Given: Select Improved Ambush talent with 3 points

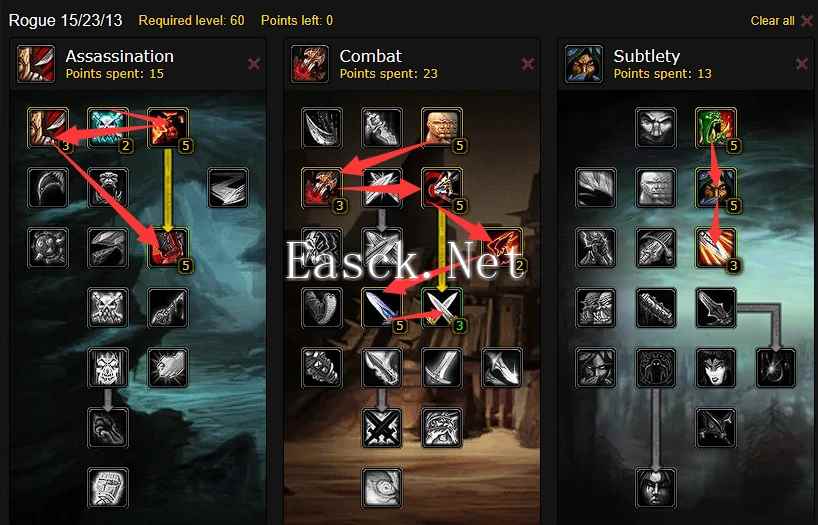Looking at the screenshot, I should click(x=716, y=248).
